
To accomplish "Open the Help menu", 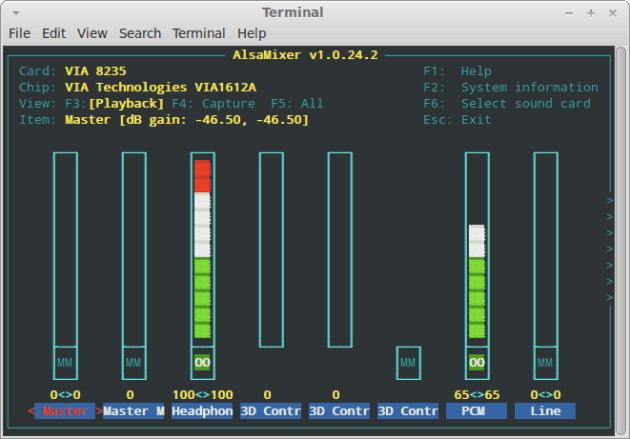I will click(252, 33).
